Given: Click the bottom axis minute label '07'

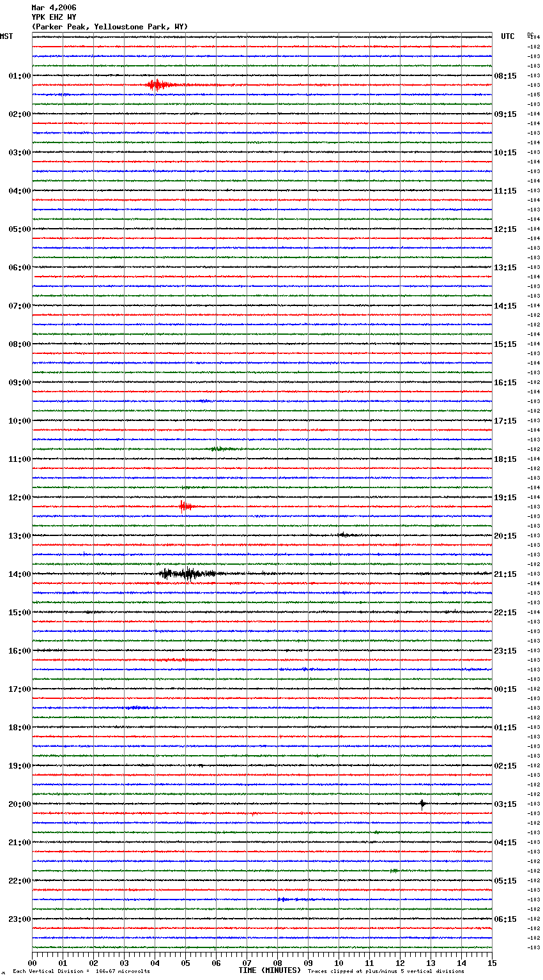Looking at the screenshot, I should click(x=247, y=963).
